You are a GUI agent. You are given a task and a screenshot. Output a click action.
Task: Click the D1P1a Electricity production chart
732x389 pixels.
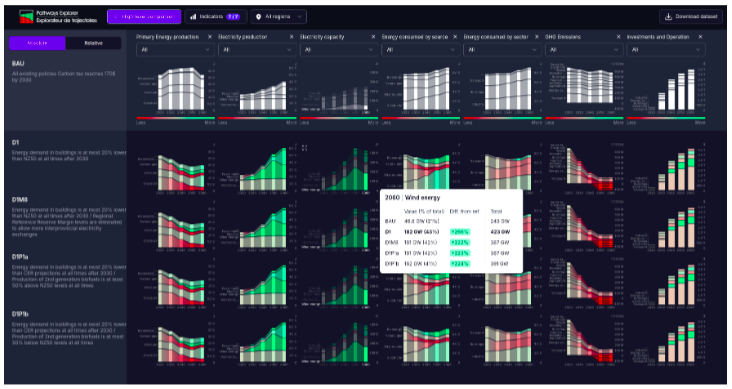[x=257, y=283]
